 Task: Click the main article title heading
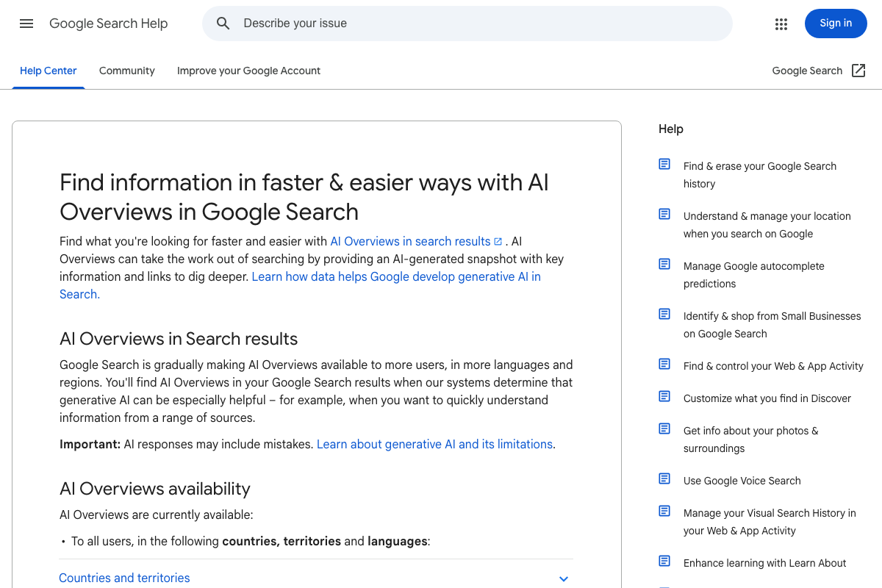304,197
